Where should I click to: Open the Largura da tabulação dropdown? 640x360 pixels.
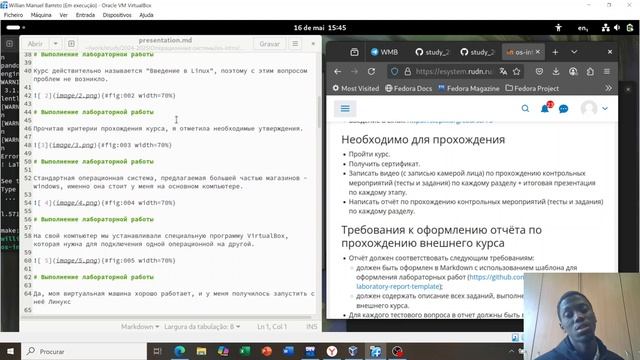coord(202,327)
